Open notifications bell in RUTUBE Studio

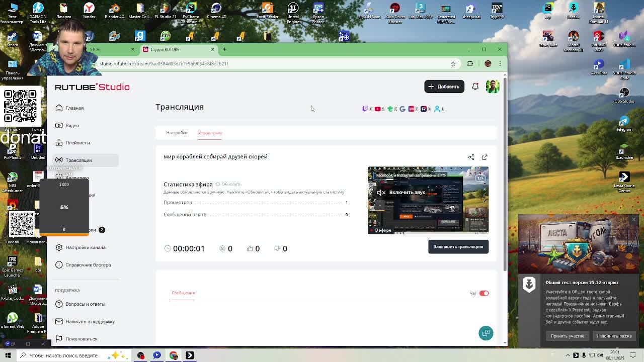pyautogui.click(x=475, y=86)
